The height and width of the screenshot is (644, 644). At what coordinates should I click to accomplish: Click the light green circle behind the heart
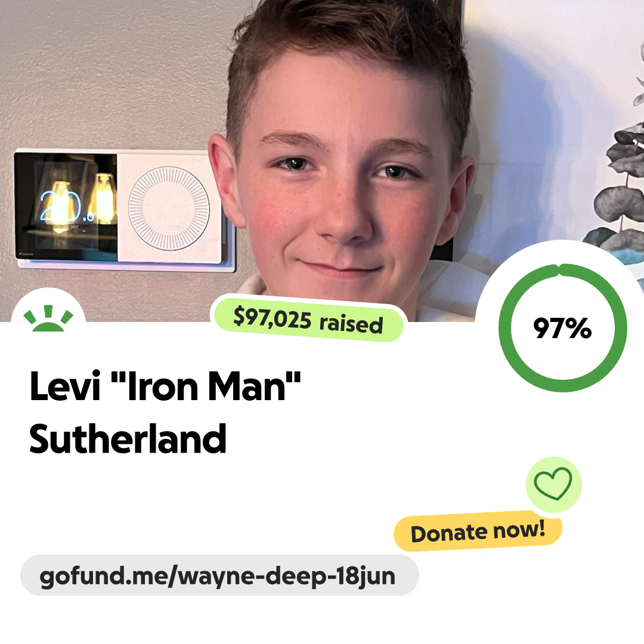[553, 484]
